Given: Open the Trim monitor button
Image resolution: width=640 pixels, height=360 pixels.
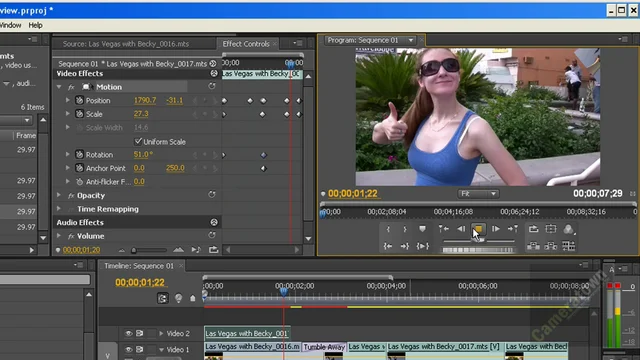Looking at the screenshot, I should coord(568,246).
